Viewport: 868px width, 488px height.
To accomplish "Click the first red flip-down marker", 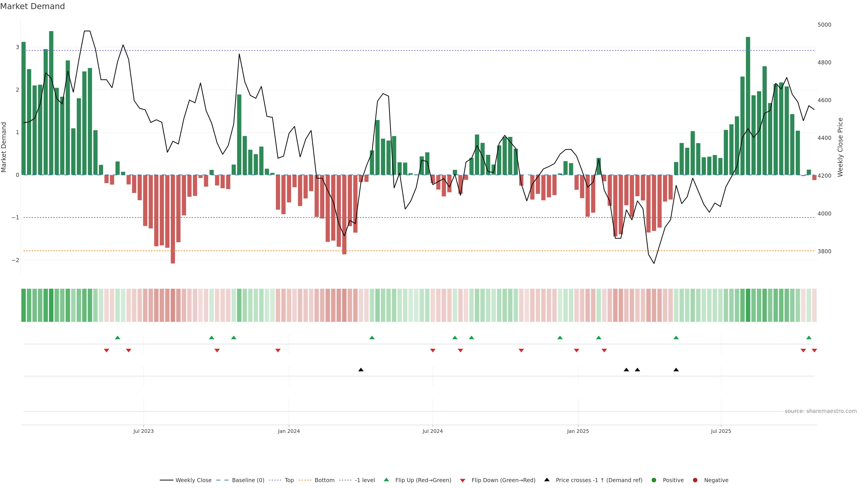I will 106,351.
